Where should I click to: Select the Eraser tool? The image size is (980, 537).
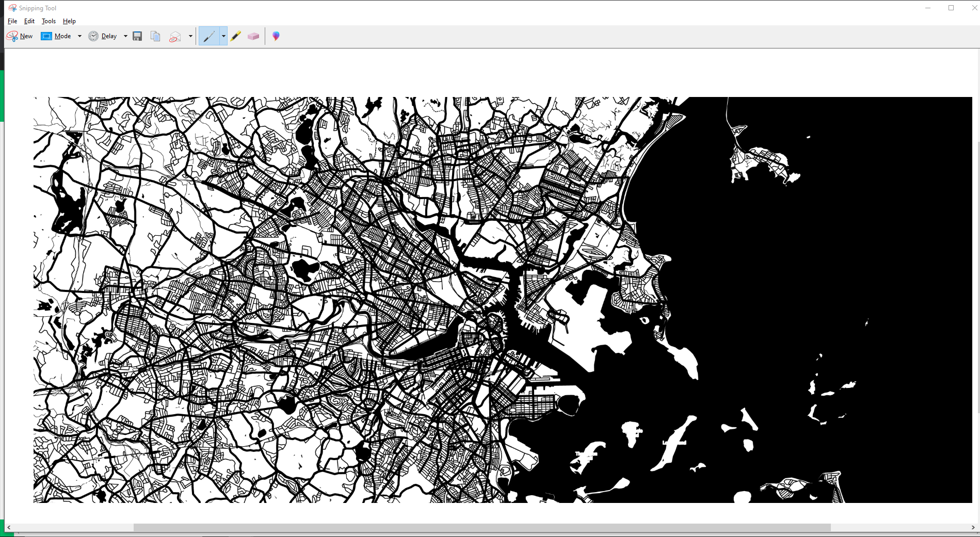click(x=253, y=36)
